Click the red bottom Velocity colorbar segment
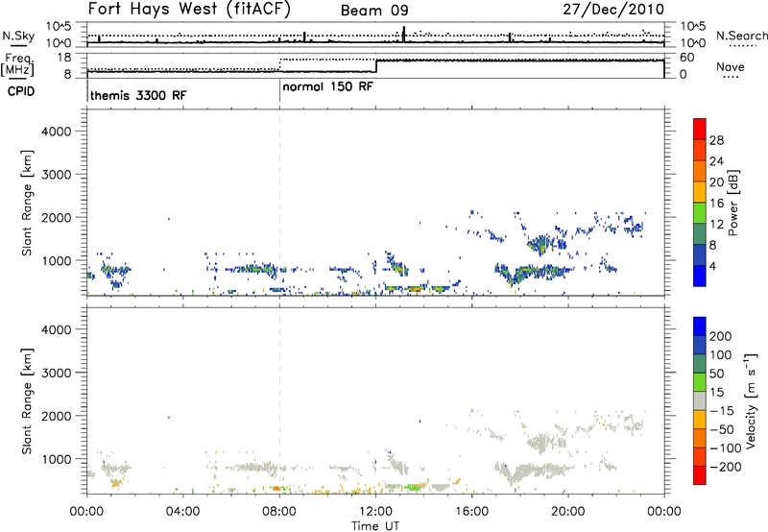 [x=700, y=475]
